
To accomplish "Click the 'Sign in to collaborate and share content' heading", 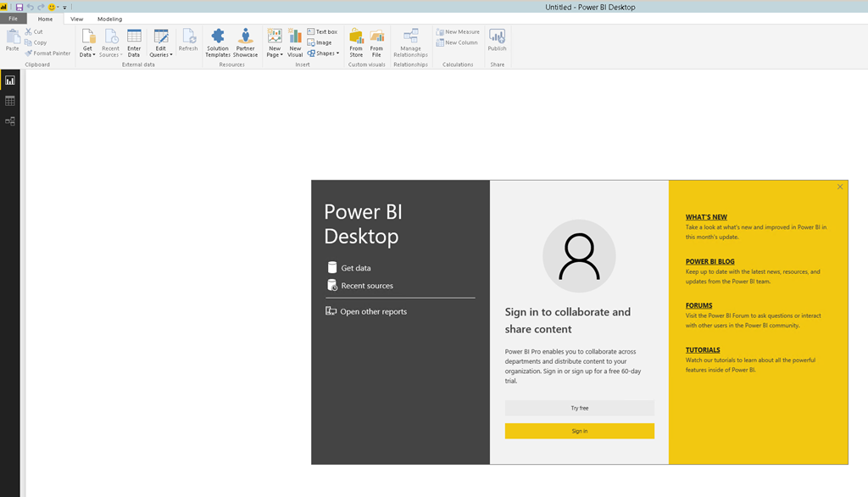I will [567, 321].
